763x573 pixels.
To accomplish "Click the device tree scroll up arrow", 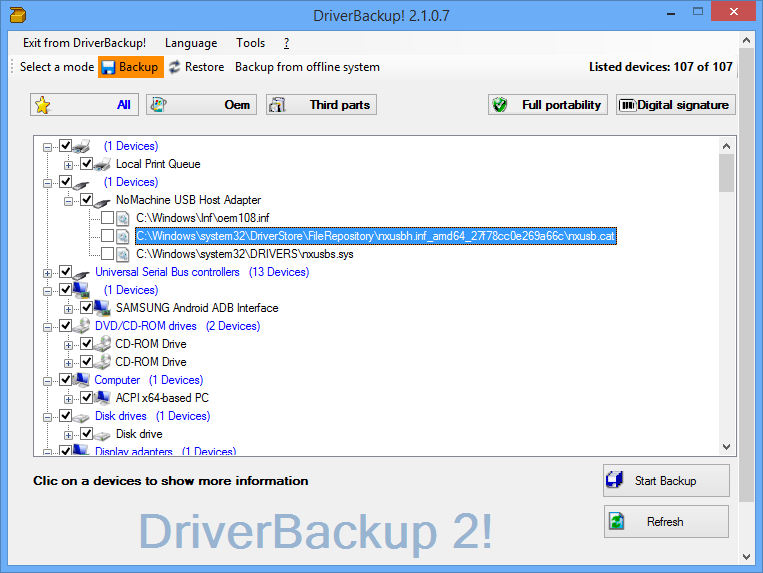I will point(727,146).
